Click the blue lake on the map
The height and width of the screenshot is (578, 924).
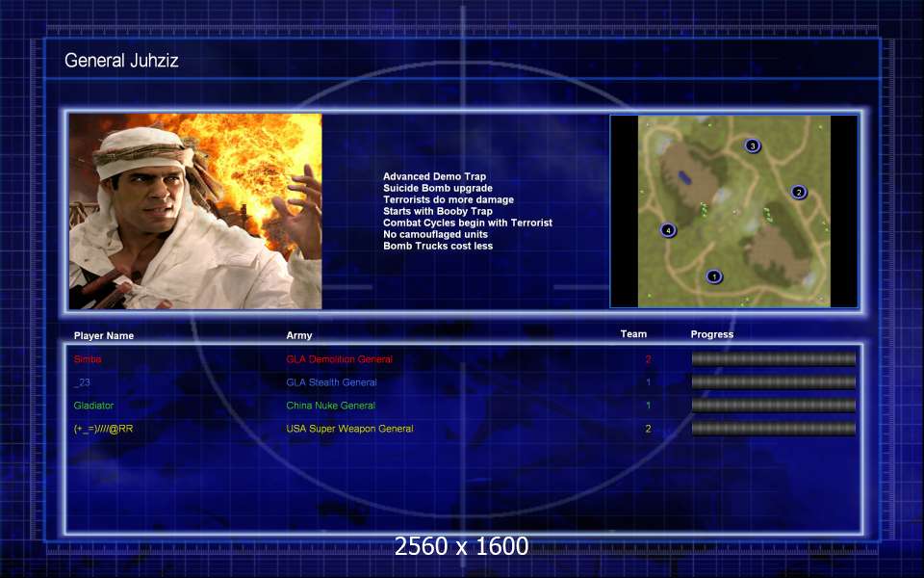(684, 176)
